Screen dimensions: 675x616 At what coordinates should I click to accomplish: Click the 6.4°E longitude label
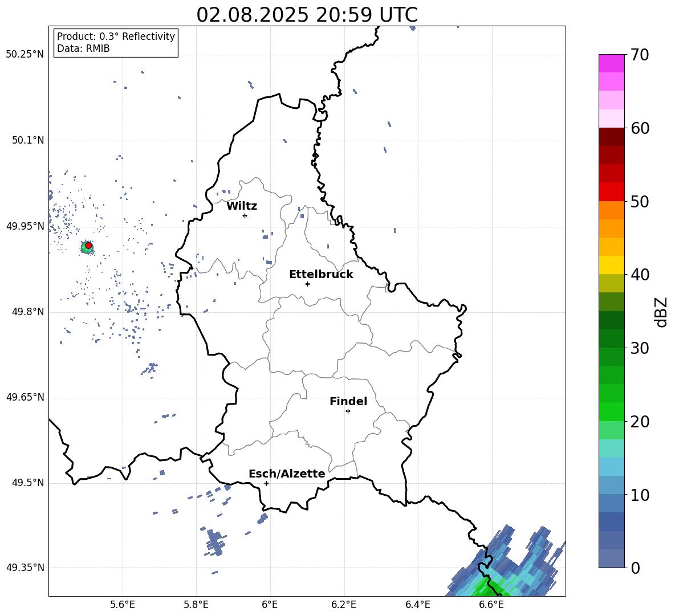[x=417, y=605]
